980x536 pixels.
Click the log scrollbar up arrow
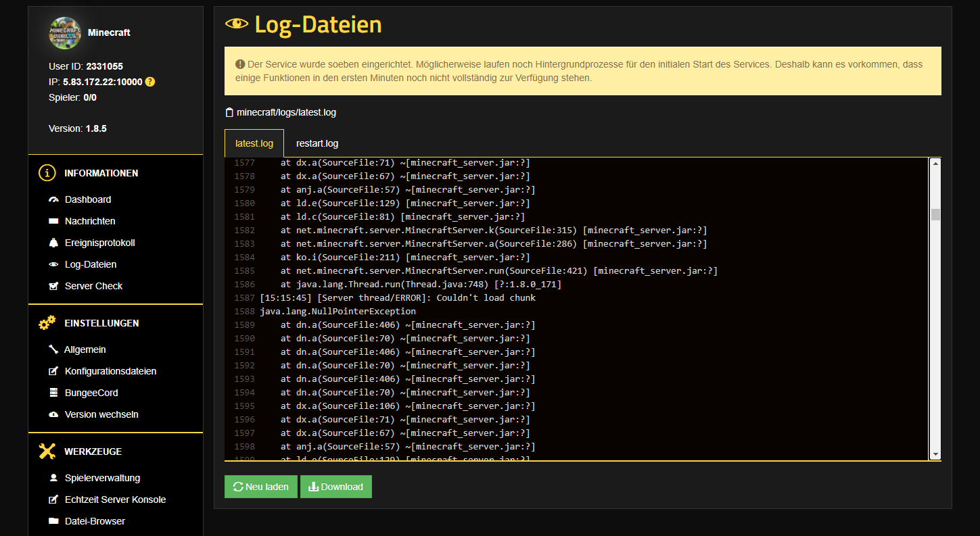tap(935, 164)
